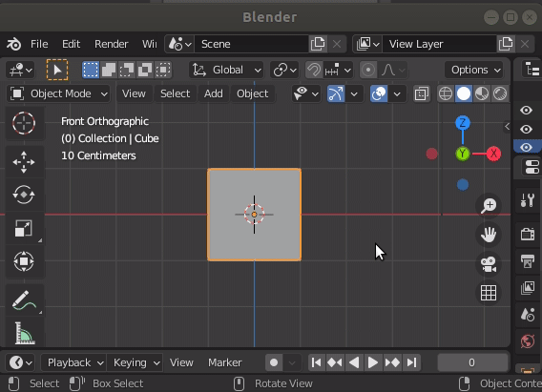Open the Playback popover

tap(73, 362)
